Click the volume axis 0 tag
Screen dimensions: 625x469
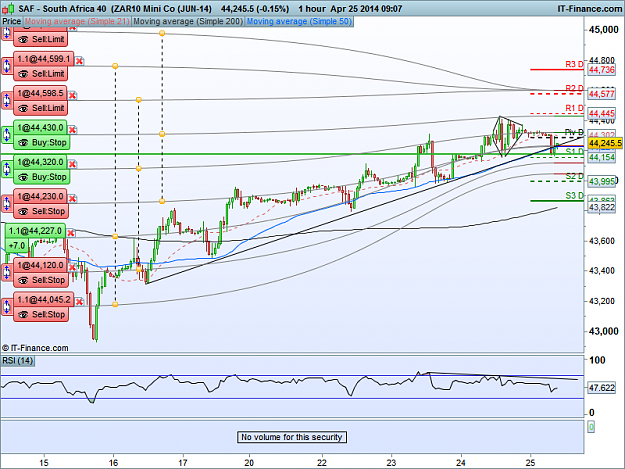(591, 427)
